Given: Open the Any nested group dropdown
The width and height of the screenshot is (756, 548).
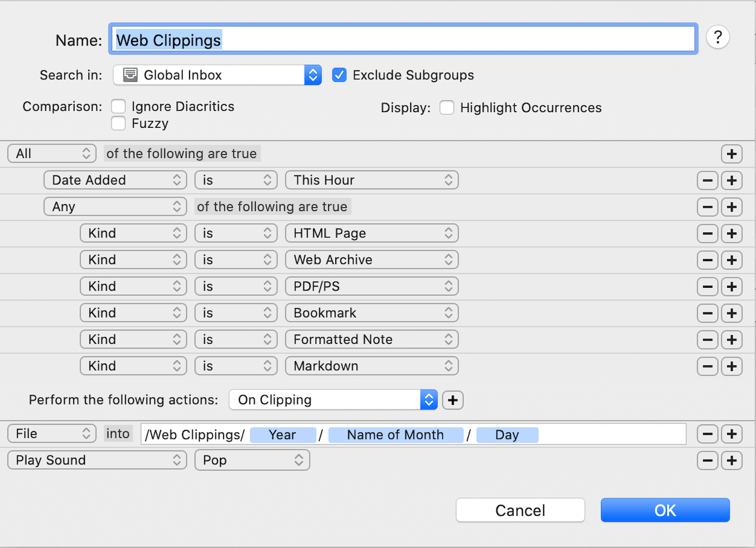Looking at the screenshot, I should coord(115,207).
